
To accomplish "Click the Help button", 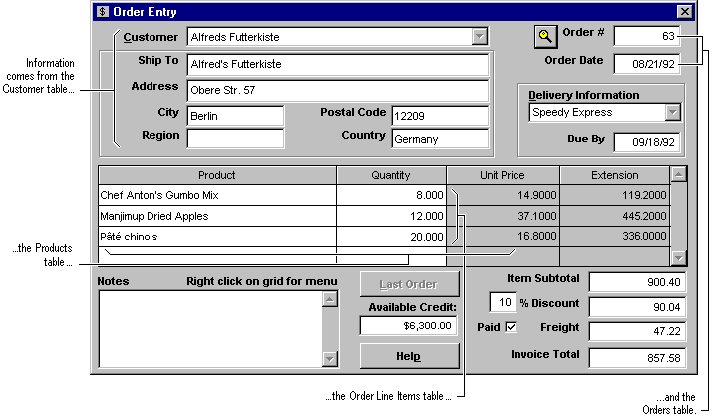I will click(407, 357).
